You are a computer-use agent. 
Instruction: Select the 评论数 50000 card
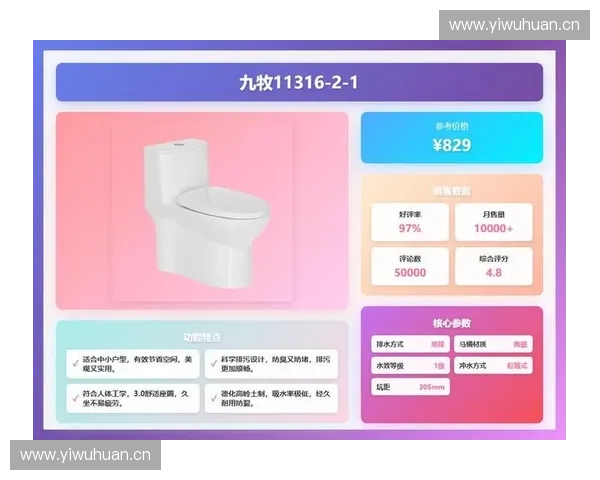click(x=410, y=265)
